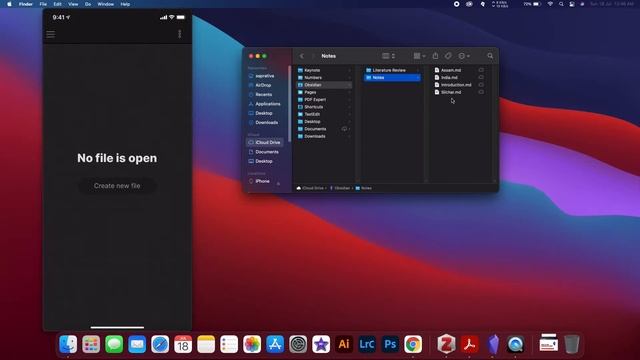
Task: Click the Finder search magnifier icon
Action: pos(490,56)
